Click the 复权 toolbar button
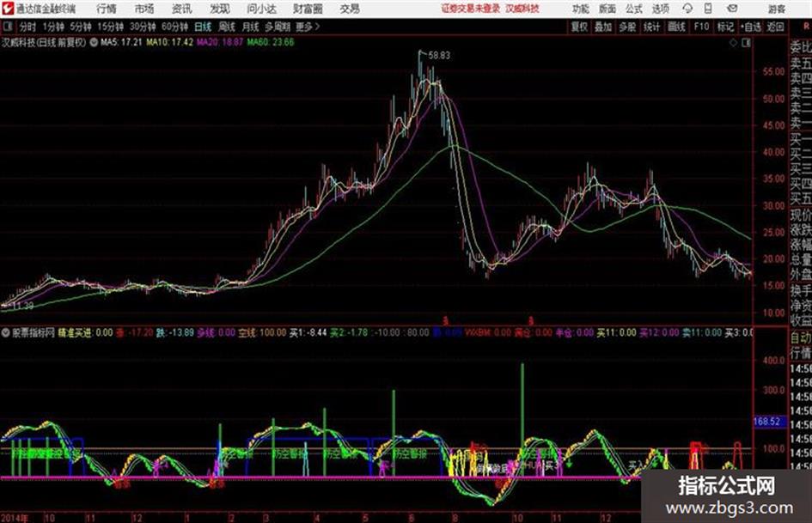This screenshot has height=523, width=812. tap(579, 27)
